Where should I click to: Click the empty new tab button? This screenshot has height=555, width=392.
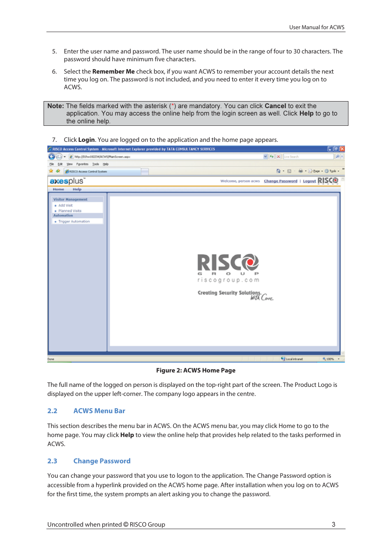(x=145, y=171)
